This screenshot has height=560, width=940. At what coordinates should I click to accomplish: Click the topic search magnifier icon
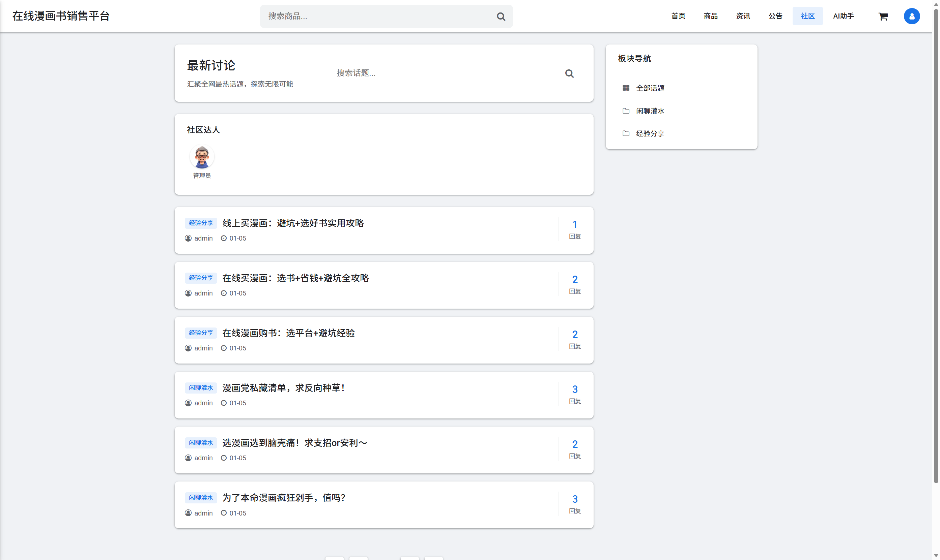(x=569, y=73)
